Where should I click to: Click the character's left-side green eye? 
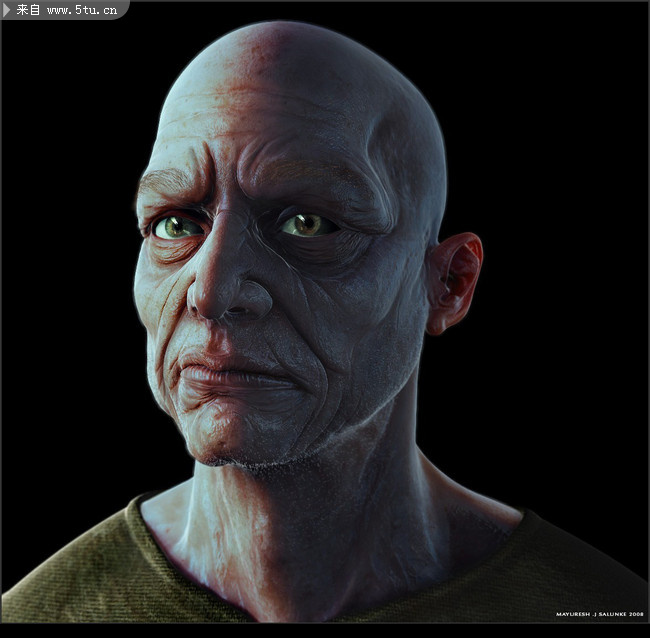coord(176,227)
